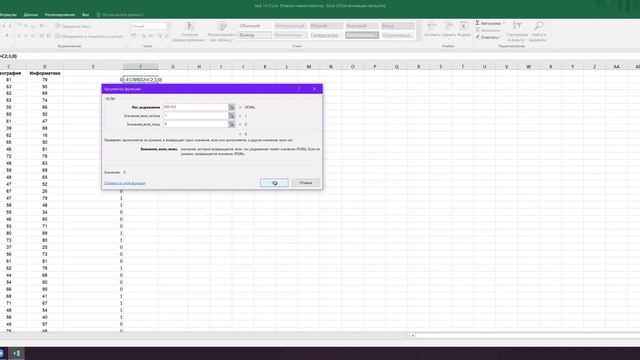Click the horizontal scrollbar left arrow

[413, 336]
